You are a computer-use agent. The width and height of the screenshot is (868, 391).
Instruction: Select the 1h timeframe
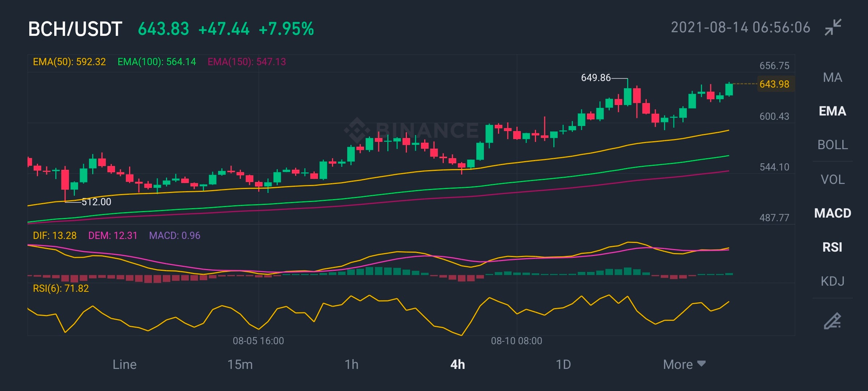point(351,364)
